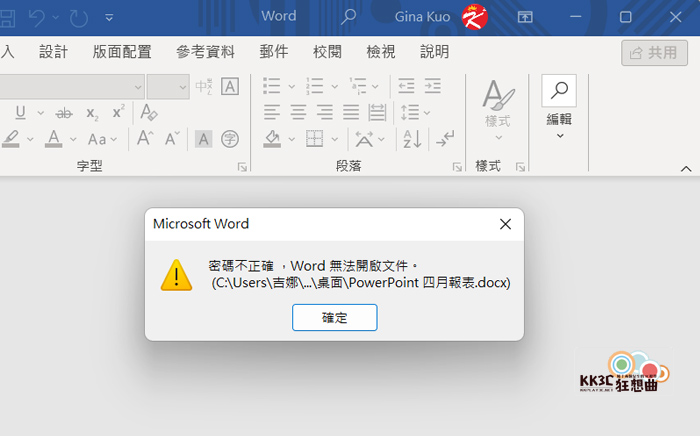Open the 編輯 find menu
Screen dimensions: 700x436
pos(559,108)
